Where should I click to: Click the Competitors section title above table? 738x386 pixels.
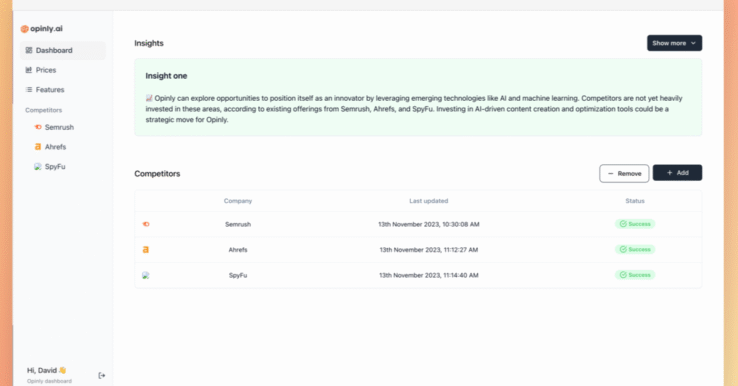click(157, 174)
